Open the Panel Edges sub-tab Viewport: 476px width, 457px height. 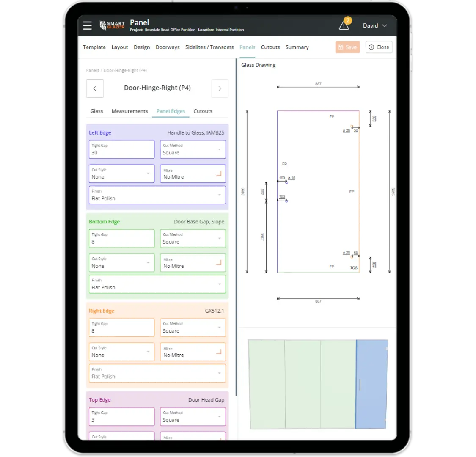171,111
